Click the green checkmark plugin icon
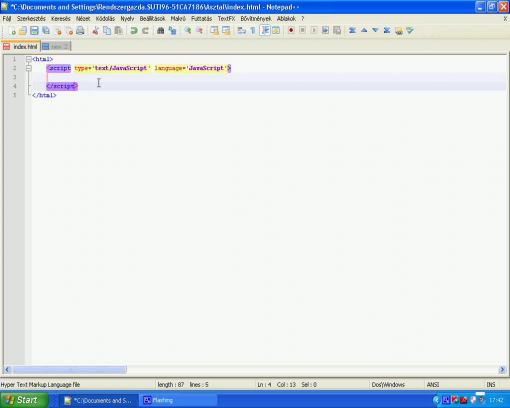This screenshot has height=408, width=510. pyautogui.click(x=410, y=31)
